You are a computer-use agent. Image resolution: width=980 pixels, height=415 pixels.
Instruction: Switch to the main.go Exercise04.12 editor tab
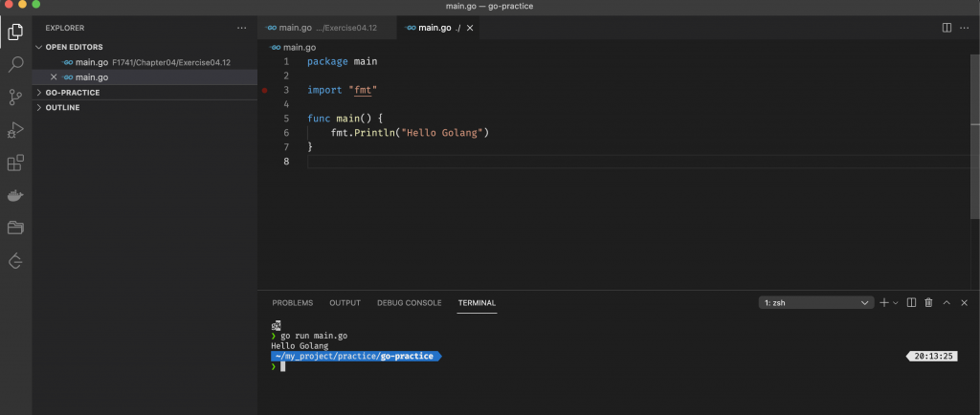pos(323,28)
